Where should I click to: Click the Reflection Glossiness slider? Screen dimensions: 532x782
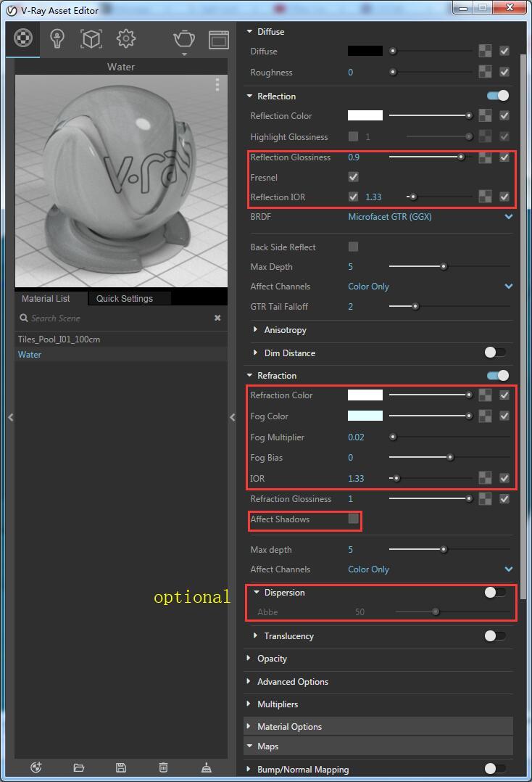coord(431,157)
